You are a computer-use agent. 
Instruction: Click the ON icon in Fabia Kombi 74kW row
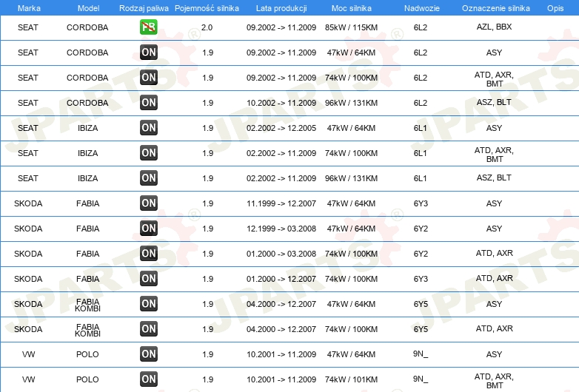(148, 328)
